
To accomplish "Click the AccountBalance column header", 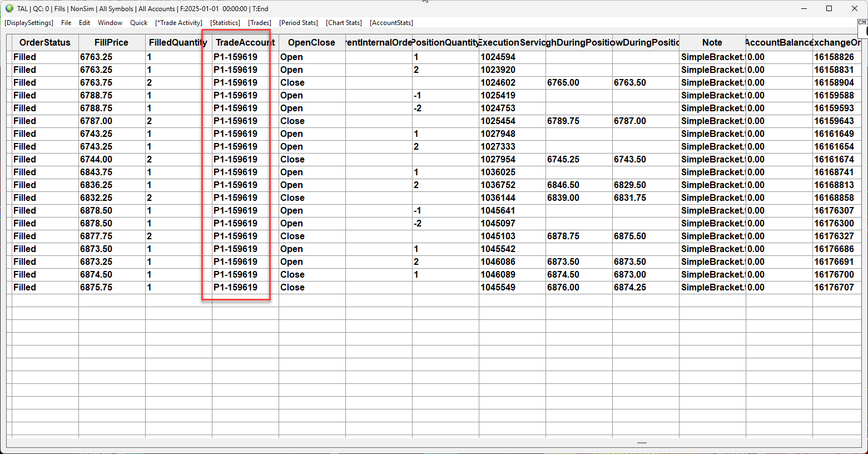I will [779, 42].
